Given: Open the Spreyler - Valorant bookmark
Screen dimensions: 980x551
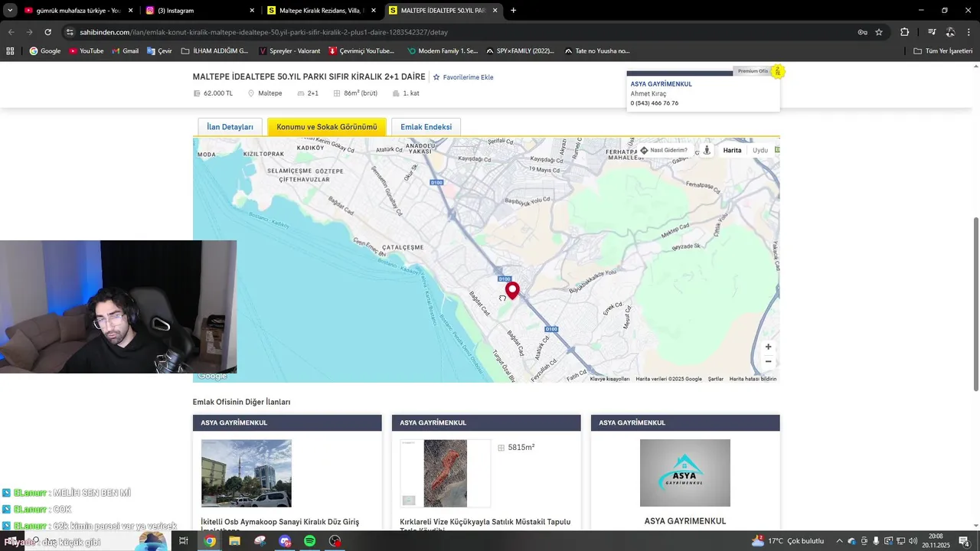Looking at the screenshot, I should point(289,51).
